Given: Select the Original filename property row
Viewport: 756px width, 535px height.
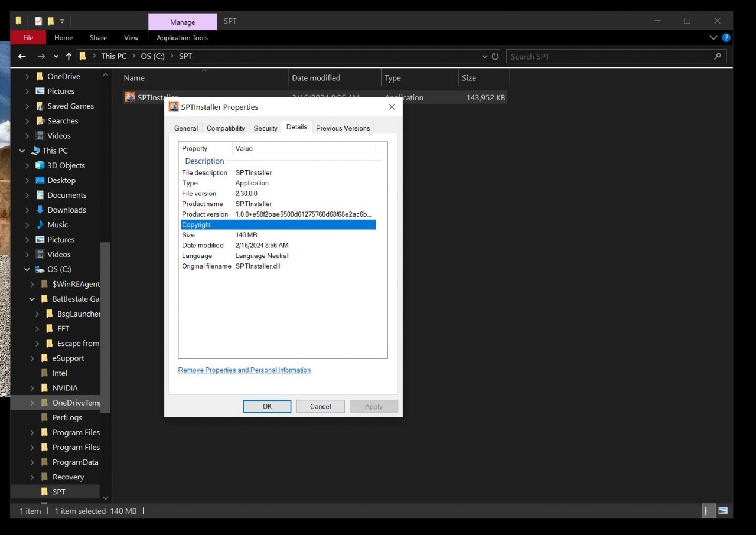Looking at the screenshot, I should coord(278,266).
